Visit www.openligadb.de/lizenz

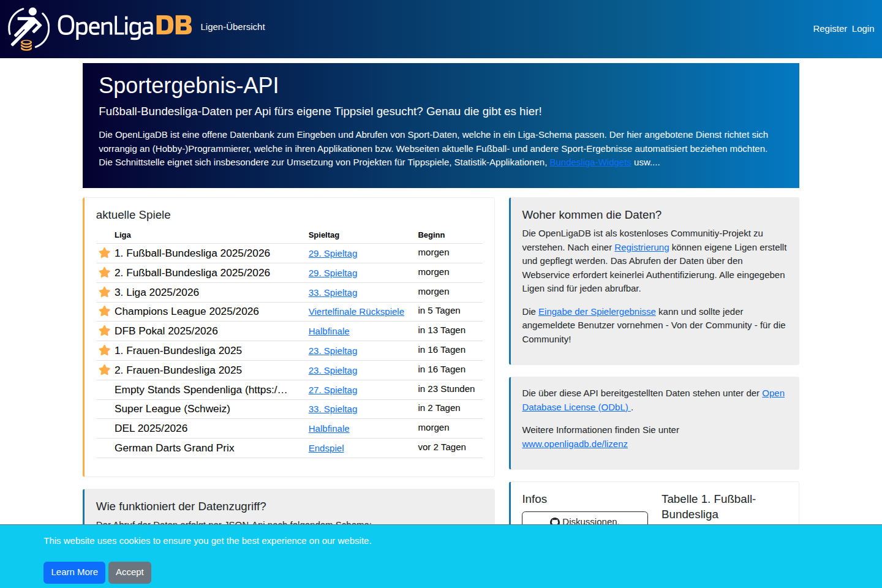575,444
